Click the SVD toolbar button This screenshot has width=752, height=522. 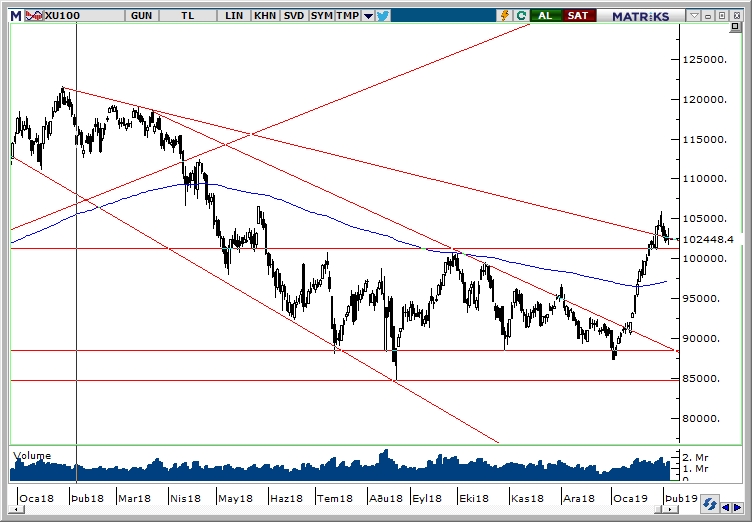pos(294,16)
